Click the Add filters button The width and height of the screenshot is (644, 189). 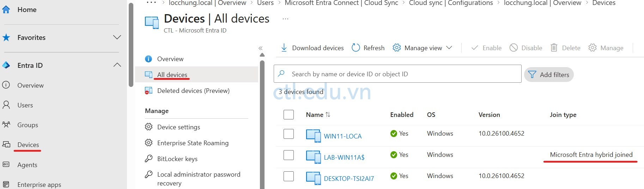[549, 75]
